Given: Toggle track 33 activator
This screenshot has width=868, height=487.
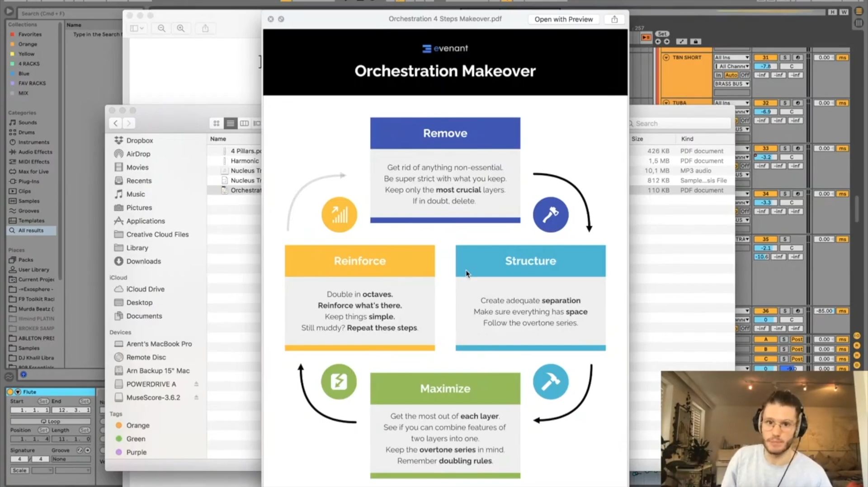Looking at the screenshot, I should pos(765,149).
